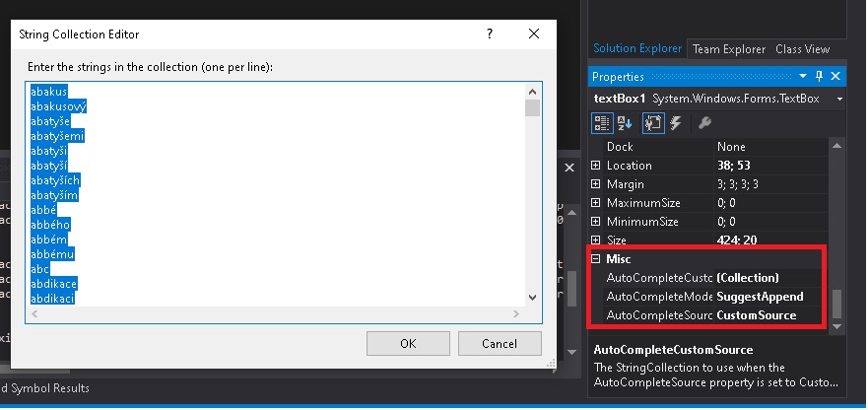Select the Dock property name

[x=620, y=146]
